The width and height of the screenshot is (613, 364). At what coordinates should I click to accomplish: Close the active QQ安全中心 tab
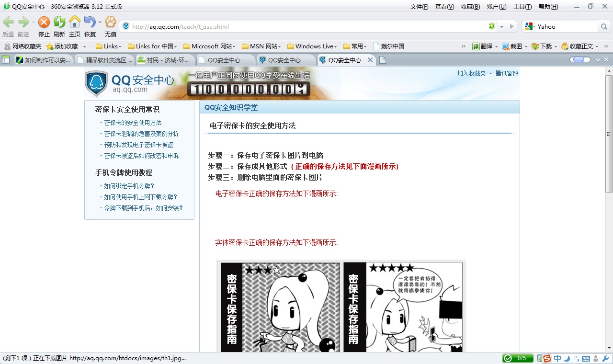[370, 60]
